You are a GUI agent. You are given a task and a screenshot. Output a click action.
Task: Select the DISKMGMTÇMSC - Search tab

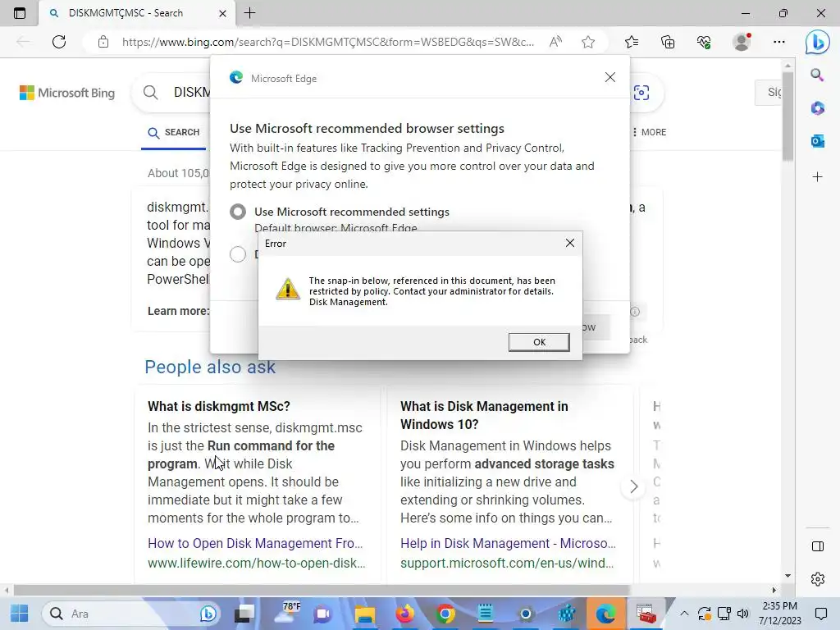tap(137, 13)
